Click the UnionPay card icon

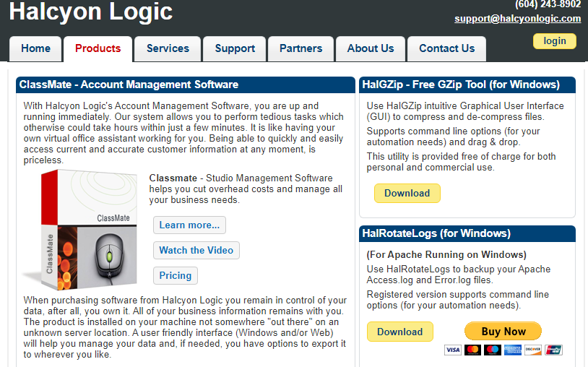pyautogui.click(x=553, y=350)
